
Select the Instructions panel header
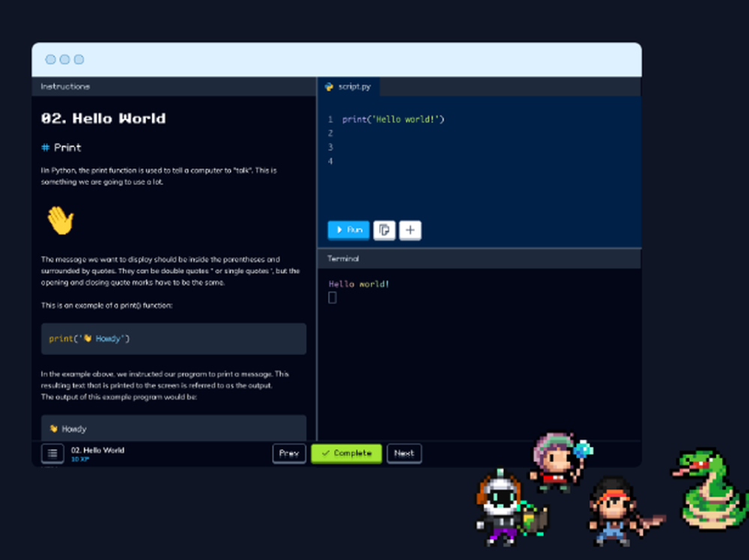coord(174,86)
